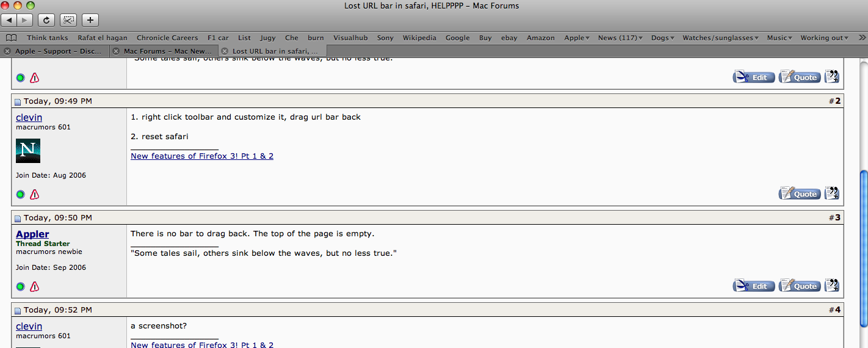Add a bookmark with the plus button
Image resolution: width=868 pixels, height=348 pixels.
pos(90,20)
